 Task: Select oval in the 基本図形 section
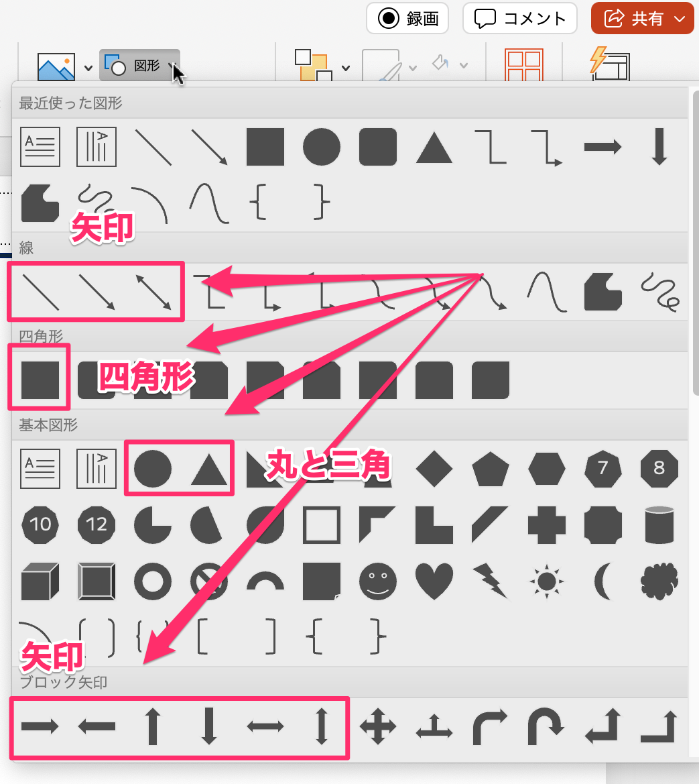[153, 469]
